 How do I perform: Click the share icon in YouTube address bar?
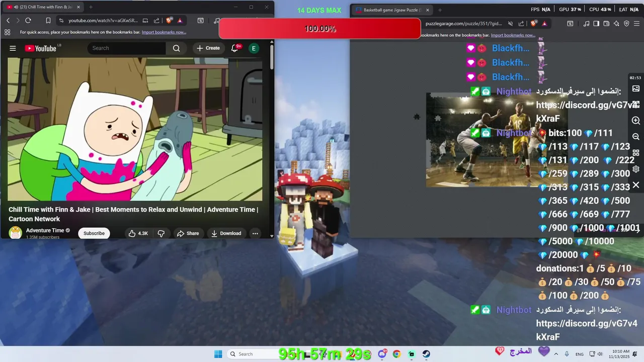coord(156,21)
